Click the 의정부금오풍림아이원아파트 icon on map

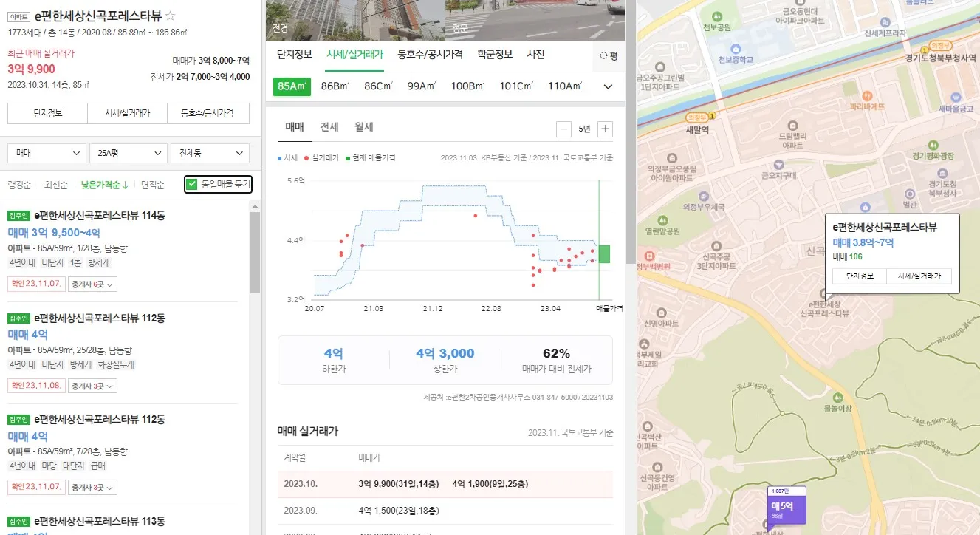(673, 157)
